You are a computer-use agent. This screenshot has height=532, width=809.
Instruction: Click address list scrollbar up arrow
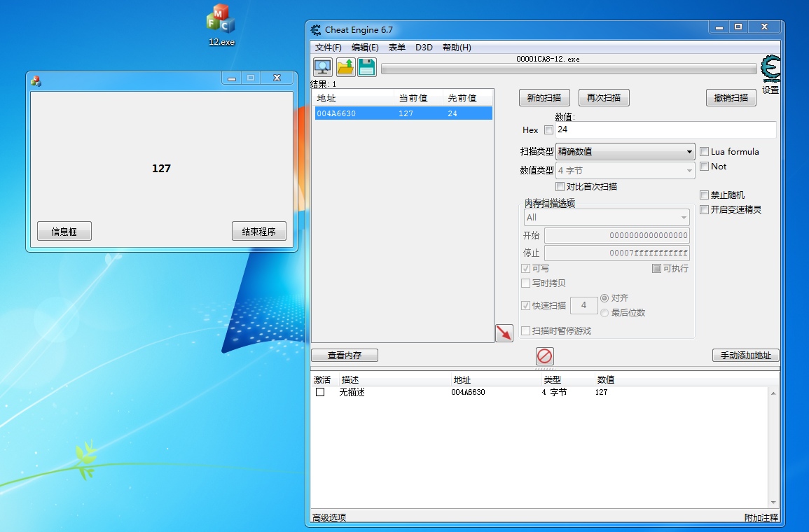(x=773, y=393)
